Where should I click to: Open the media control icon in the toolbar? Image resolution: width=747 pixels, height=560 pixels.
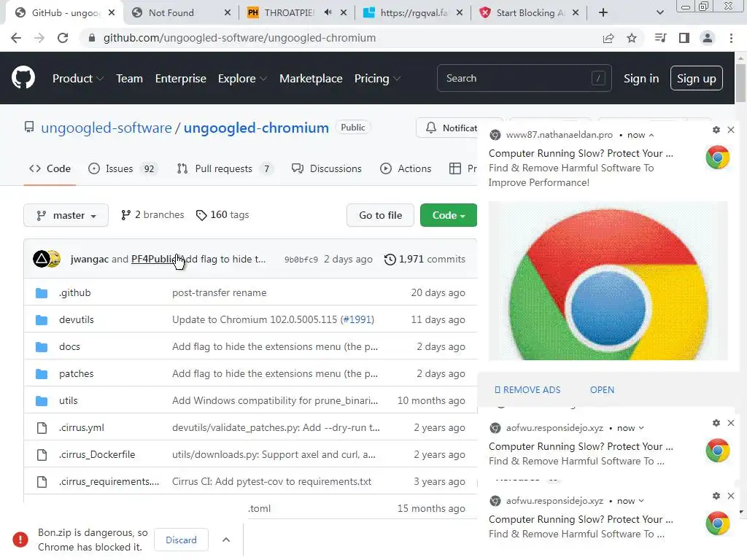[x=660, y=38]
